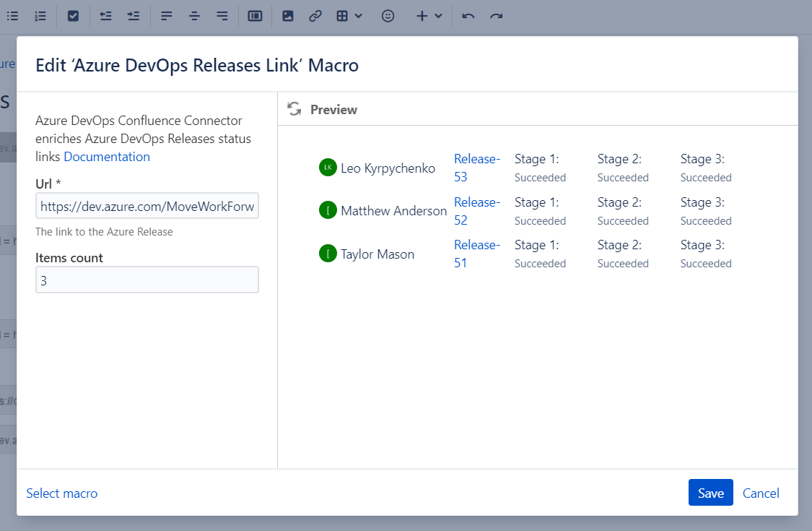Increase indentation with indent icon
This screenshot has width=812, height=531.
[x=134, y=15]
